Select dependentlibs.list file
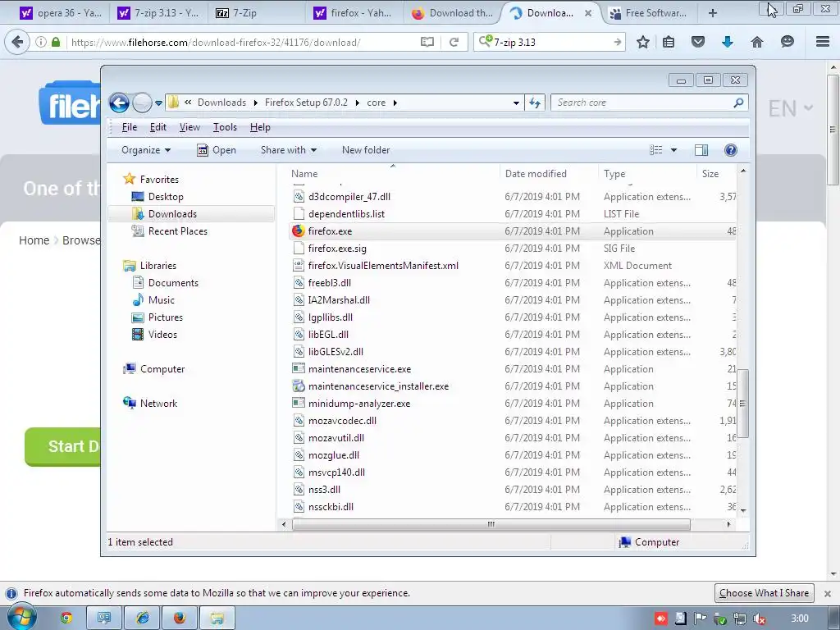This screenshot has width=840, height=630. coord(347,214)
